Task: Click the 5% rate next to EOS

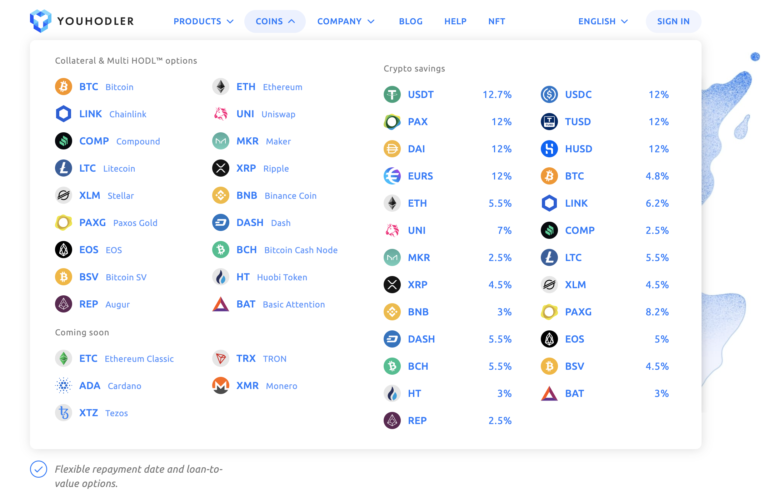Action: click(x=661, y=339)
